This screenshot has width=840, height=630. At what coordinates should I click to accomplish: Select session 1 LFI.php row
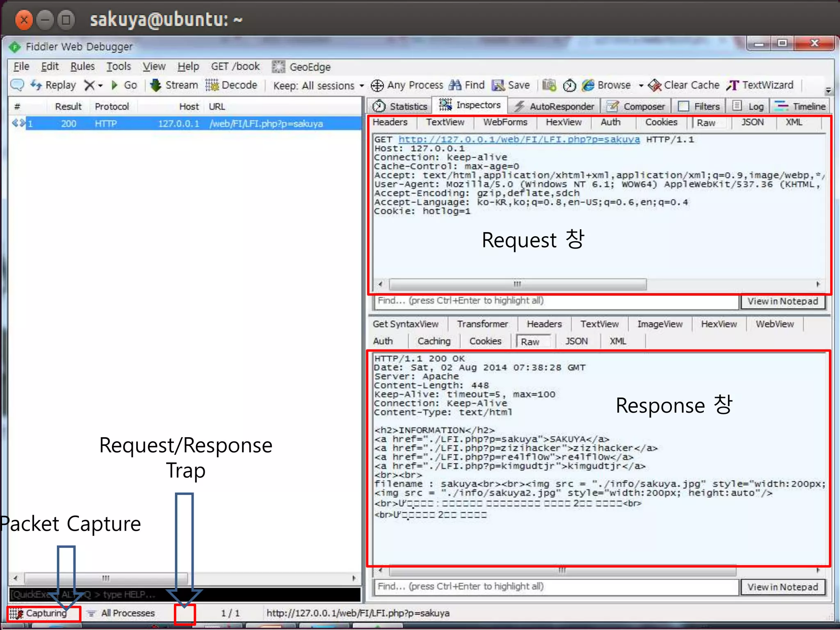pyautogui.click(x=185, y=123)
